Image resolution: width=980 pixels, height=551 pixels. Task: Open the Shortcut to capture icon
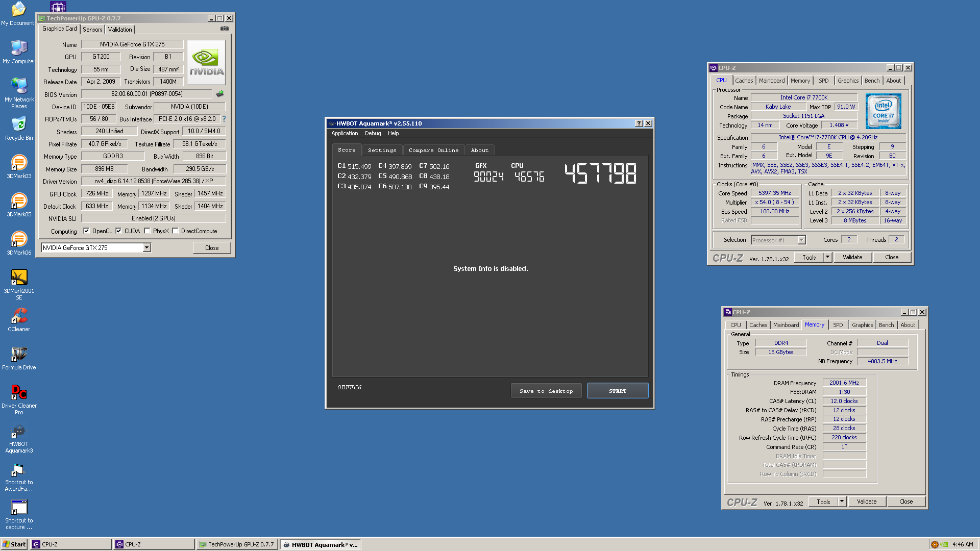pos(19,514)
